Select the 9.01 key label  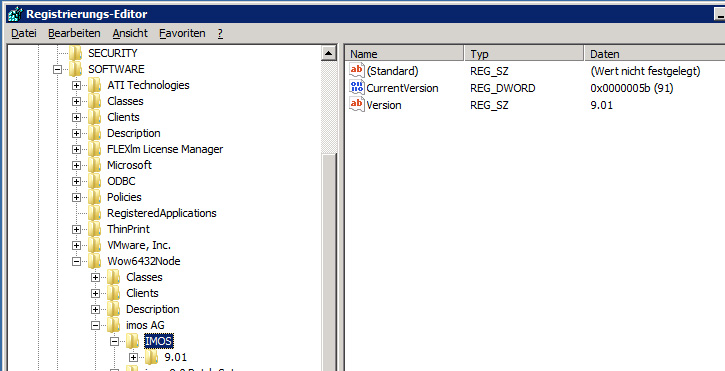pos(176,358)
